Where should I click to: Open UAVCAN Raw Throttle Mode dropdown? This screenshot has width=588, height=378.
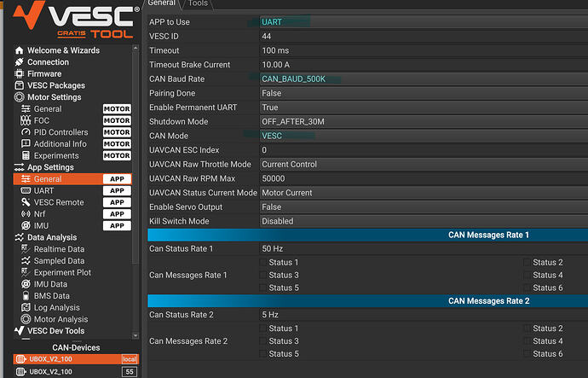pos(424,165)
